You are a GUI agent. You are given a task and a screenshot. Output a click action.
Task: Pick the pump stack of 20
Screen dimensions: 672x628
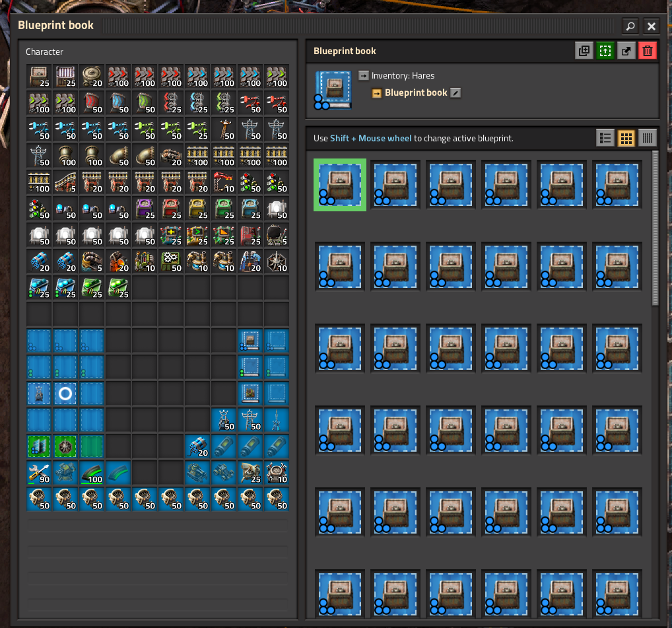pyautogui.click(x=171, y=156)
